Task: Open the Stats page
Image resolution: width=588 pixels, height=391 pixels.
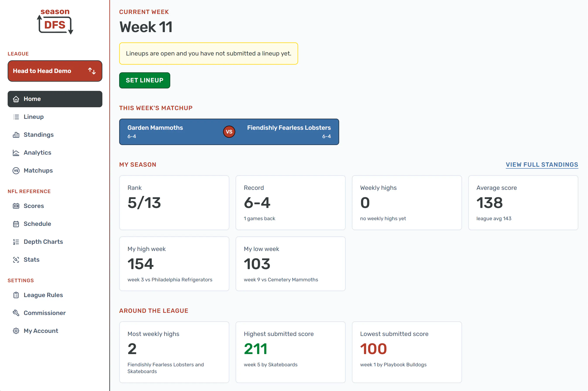Action: coord(55,260)
